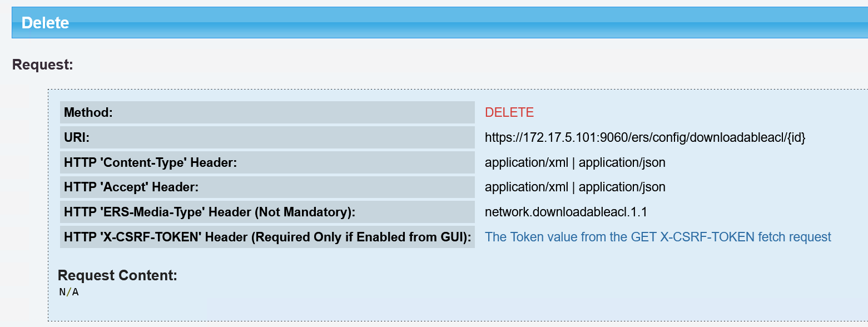This screenshot has width=868, height=327.
Task: Select the N/A request content text
Action: [x=69, y=292]
